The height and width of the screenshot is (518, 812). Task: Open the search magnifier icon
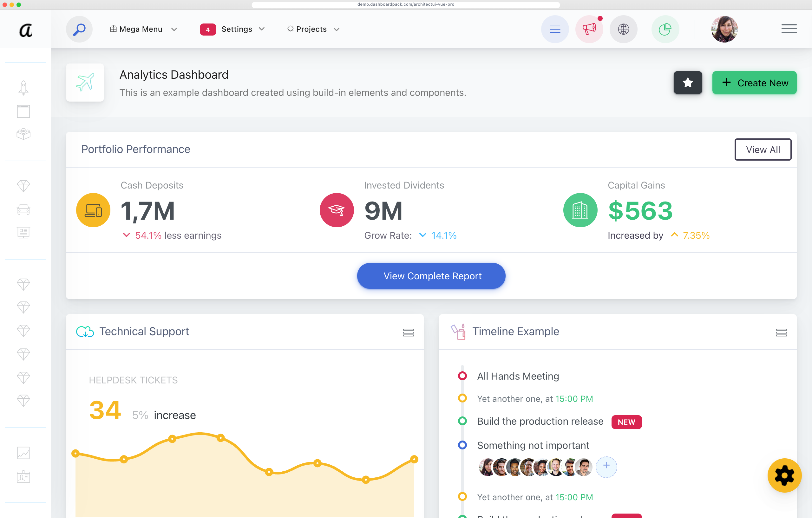coord(79,29)
